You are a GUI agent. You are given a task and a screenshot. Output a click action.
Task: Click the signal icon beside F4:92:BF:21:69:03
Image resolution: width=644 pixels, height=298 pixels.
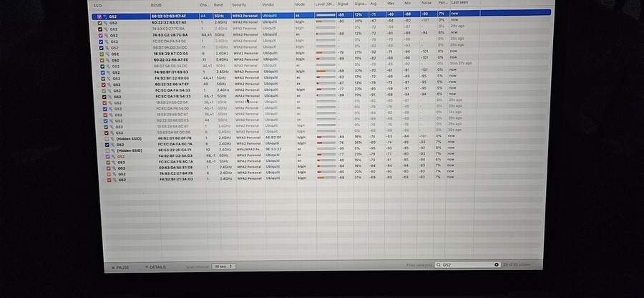(x=107, y=71)
